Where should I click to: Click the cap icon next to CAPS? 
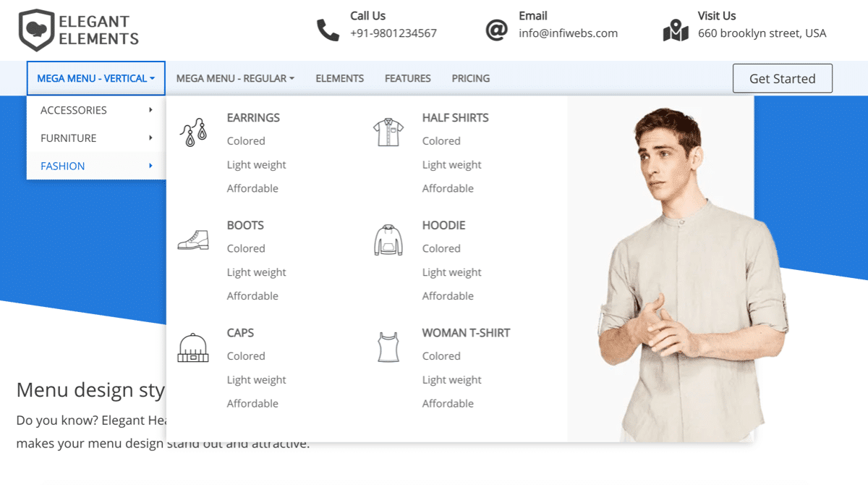click(x=192, y=346)
